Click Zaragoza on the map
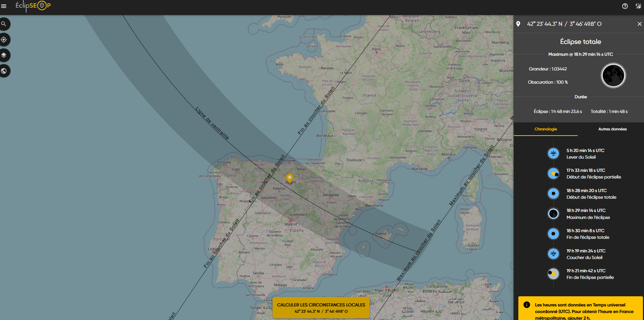Screen dimensions: 644x320 point(331,195)
